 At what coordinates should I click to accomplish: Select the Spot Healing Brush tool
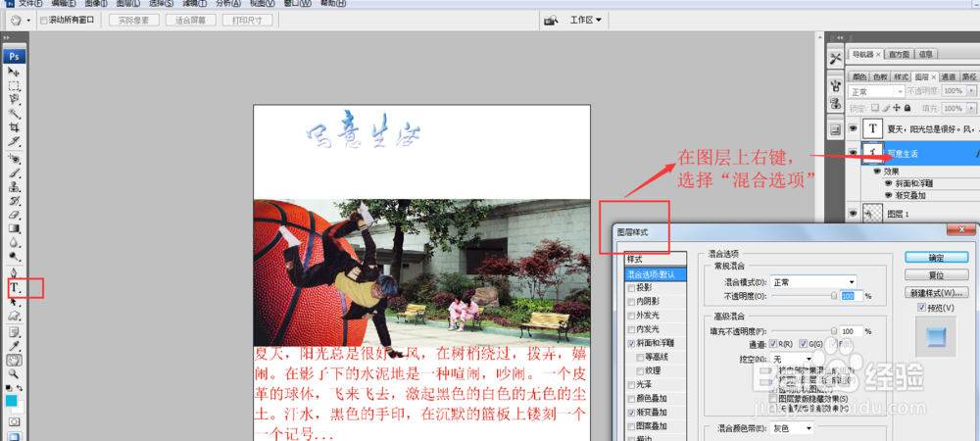click(x=14, y=160)
